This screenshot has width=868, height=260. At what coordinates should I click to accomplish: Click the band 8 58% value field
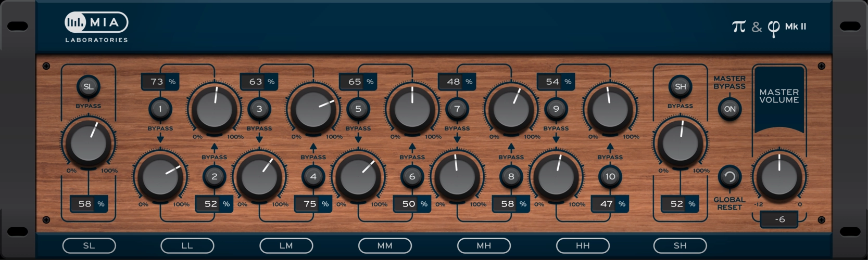tap(511, 204)
